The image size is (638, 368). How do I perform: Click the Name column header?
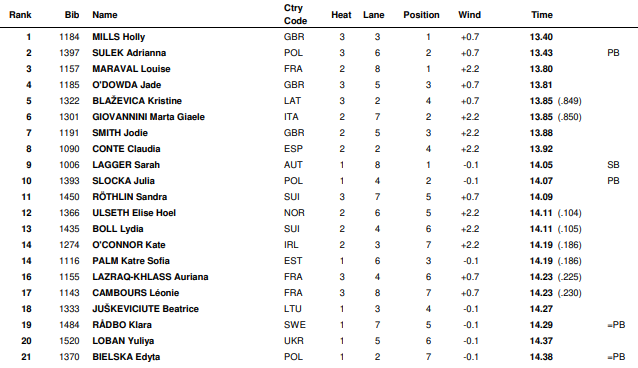(105, 15)
